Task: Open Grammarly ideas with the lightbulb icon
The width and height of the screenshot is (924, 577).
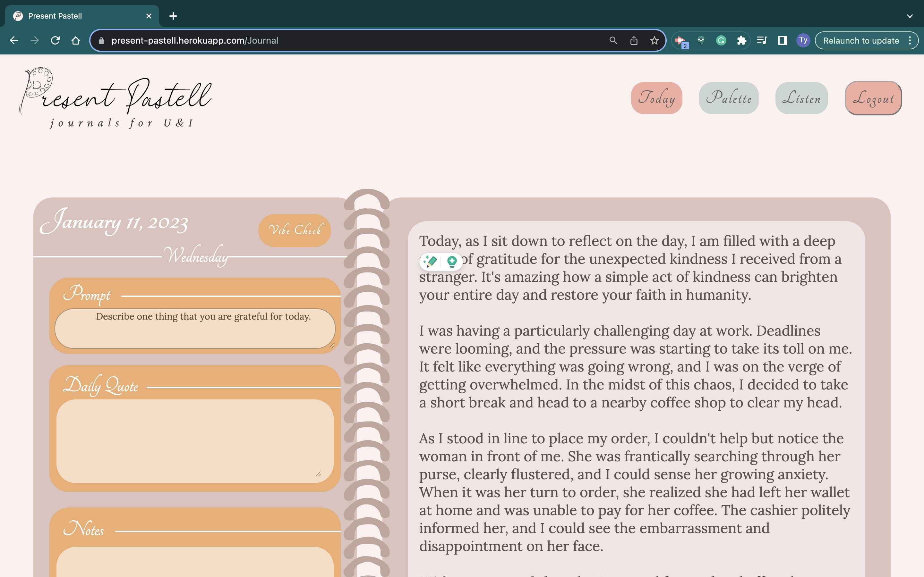Action: coord(452,261)
